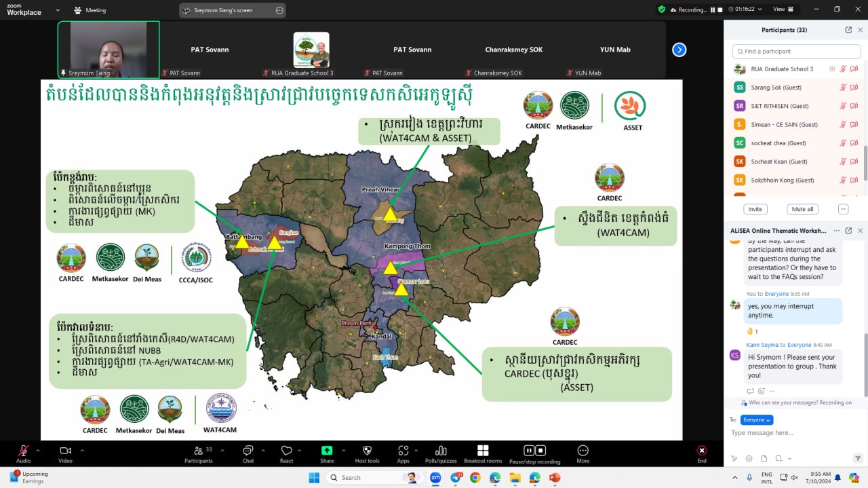Pause the recording in top bar
Screen dimensions: 868x488
[712, 10]
